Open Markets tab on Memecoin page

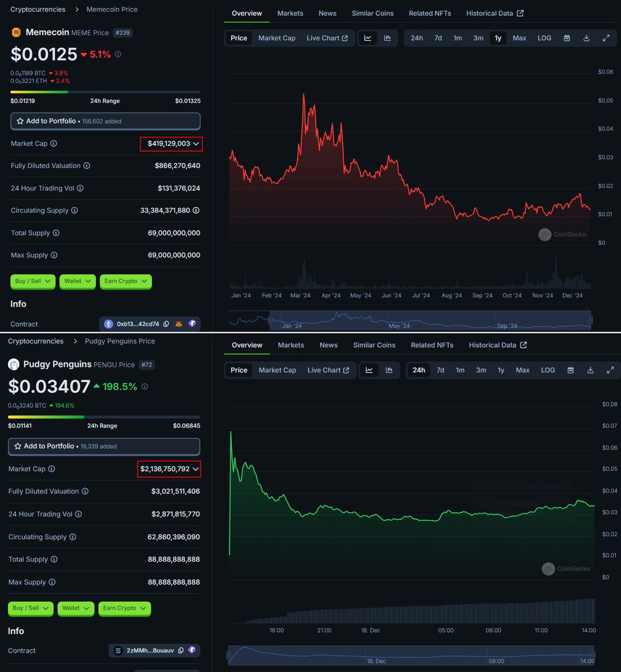[x=290, y=13]
